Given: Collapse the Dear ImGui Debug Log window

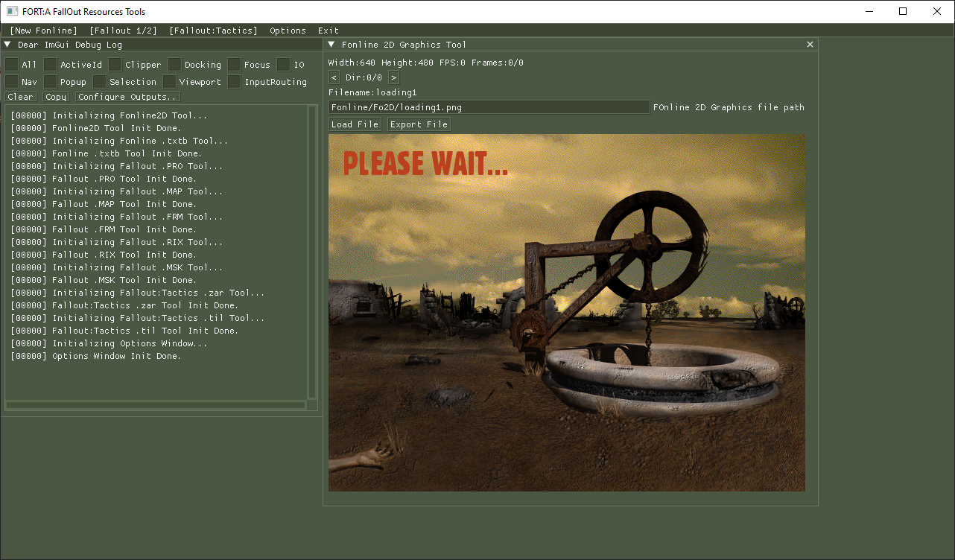Looking at the screenshot, I should tap(7, 45).
